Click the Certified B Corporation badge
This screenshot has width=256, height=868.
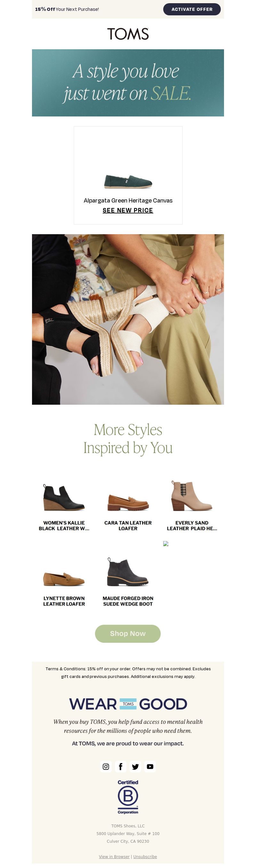128,797
